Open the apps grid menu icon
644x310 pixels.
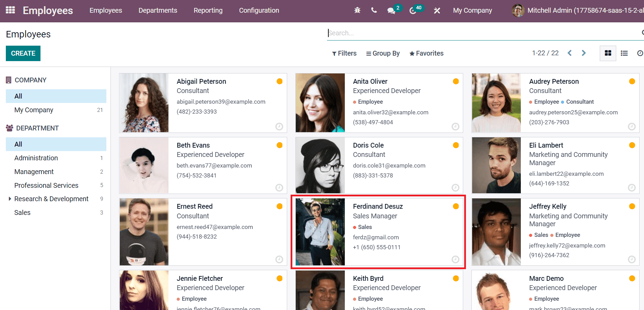point(10,10)
